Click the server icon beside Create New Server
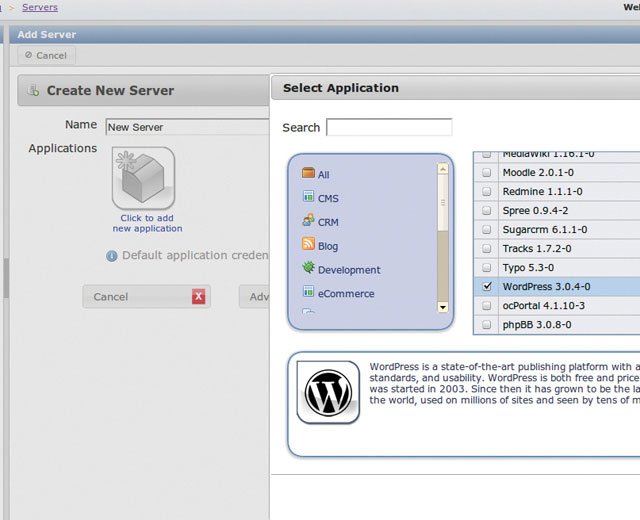640x520 pixels. tap(33, 90)
